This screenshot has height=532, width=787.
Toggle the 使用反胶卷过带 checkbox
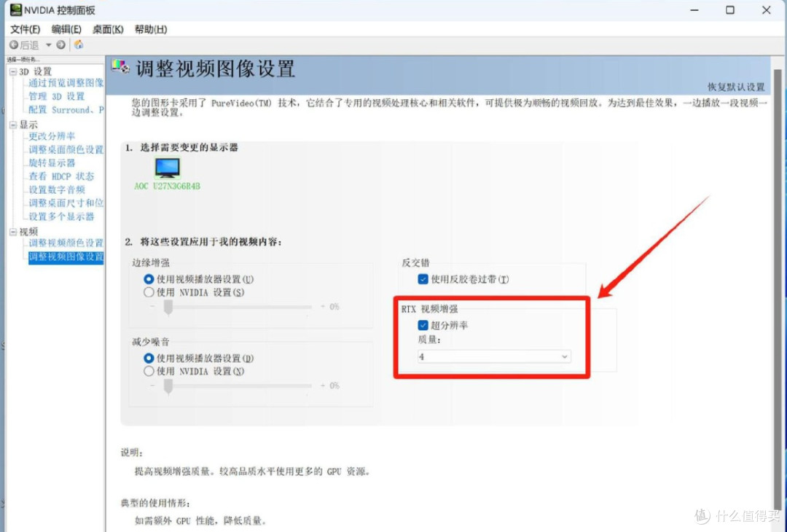pyautogui.click(x=422, y=279)
